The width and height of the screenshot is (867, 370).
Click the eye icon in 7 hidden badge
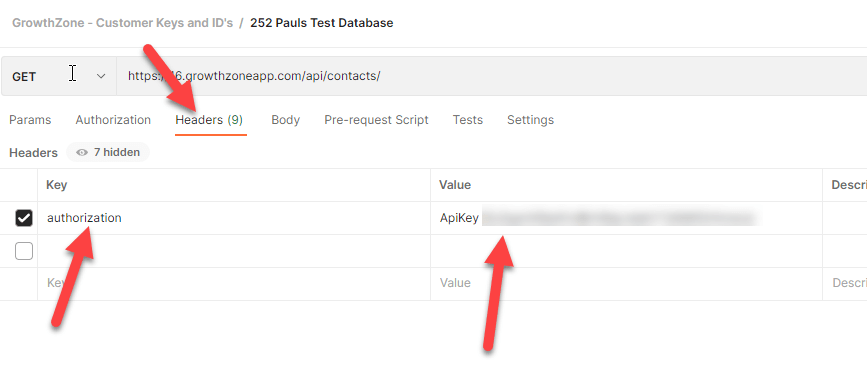82,152
